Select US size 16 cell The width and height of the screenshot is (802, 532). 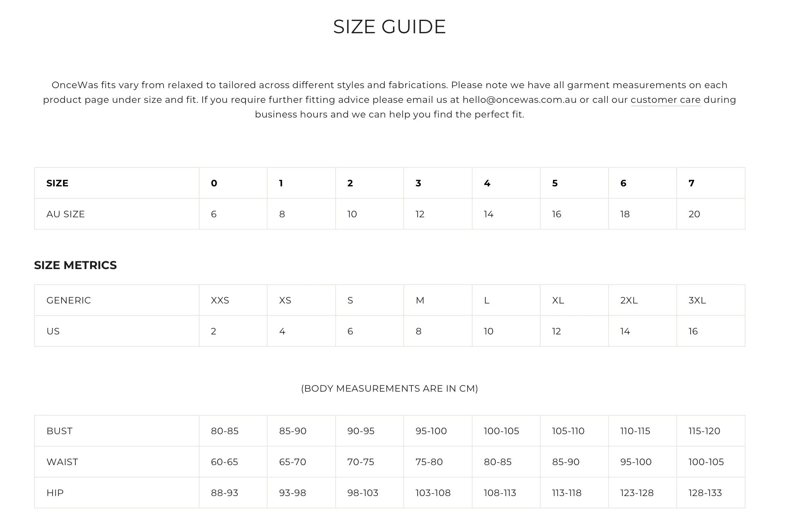click(711, 331)
